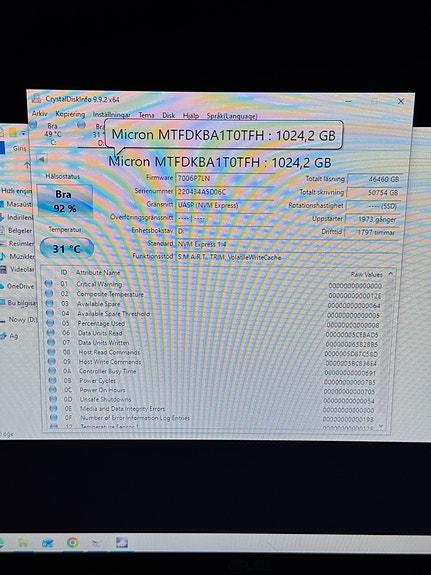Open the Disk menu
This screenshot has width=431, height=575.
pyautogui.click(x=168, y=115)
